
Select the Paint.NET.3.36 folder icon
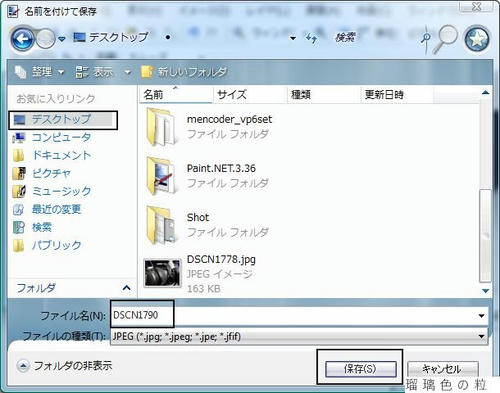pyautogui.click(x=161, y=176)
